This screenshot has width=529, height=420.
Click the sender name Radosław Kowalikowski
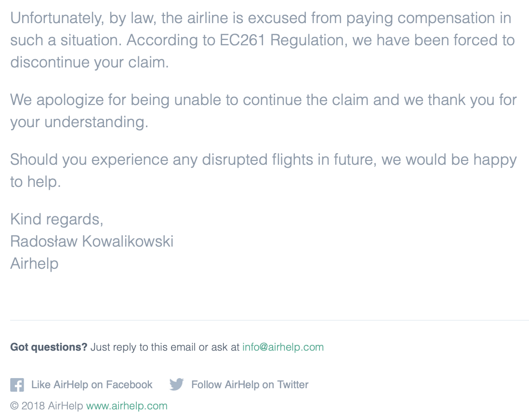pyautogui.click(x=92, y=241)
